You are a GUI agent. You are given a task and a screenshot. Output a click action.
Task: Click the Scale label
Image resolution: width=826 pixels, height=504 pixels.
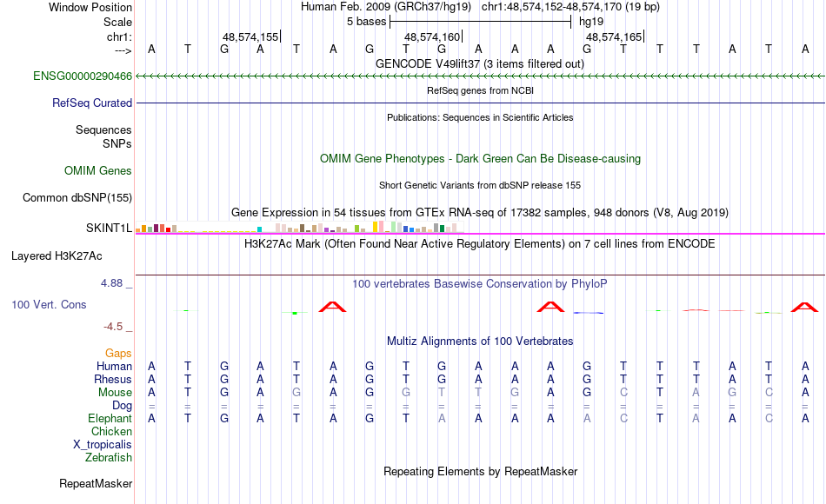(x=118, y=22)
